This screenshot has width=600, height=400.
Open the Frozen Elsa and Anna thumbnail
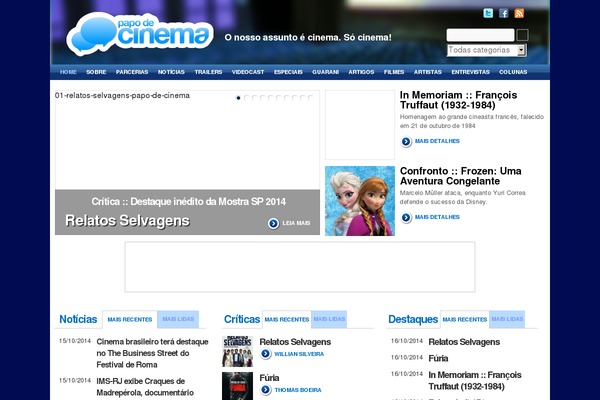pos(360,201)
